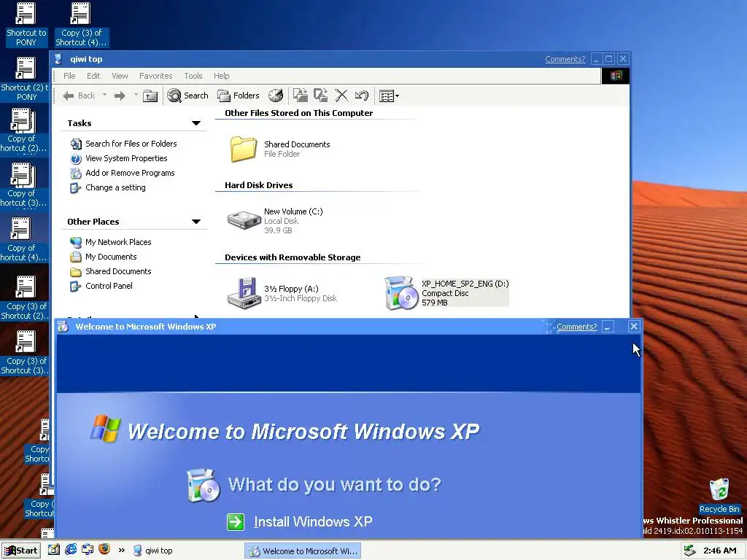The height and width of the screenshot is (560, 747).
Task: Click the Copy To folder icon
Action: click(321, 96)
